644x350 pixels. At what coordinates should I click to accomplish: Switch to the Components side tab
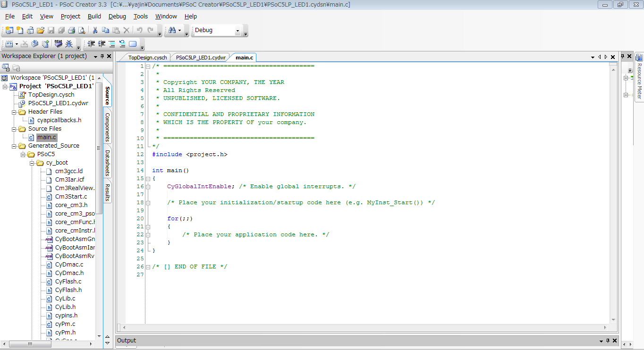click(107, 127)
